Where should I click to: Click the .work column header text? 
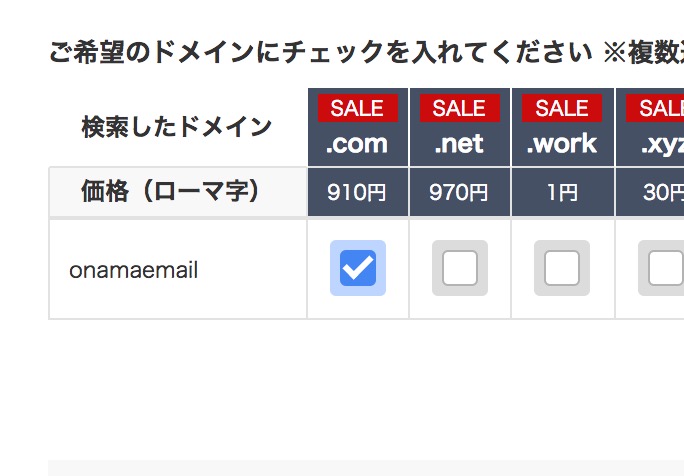pos(562,144)
